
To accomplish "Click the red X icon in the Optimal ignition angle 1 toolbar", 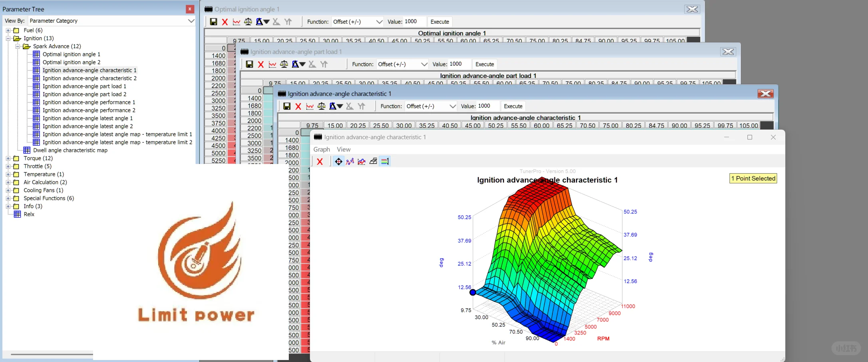I will pyautogui.click(x=225, y=22).
